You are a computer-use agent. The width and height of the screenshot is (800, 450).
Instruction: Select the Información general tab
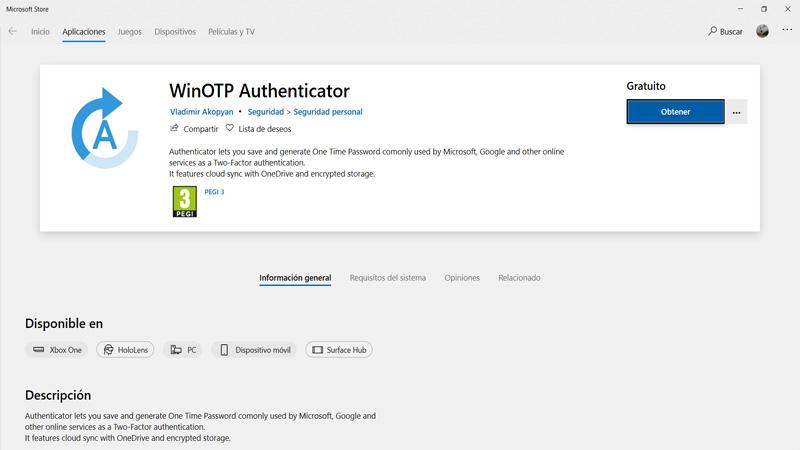[x=295, y=278]
